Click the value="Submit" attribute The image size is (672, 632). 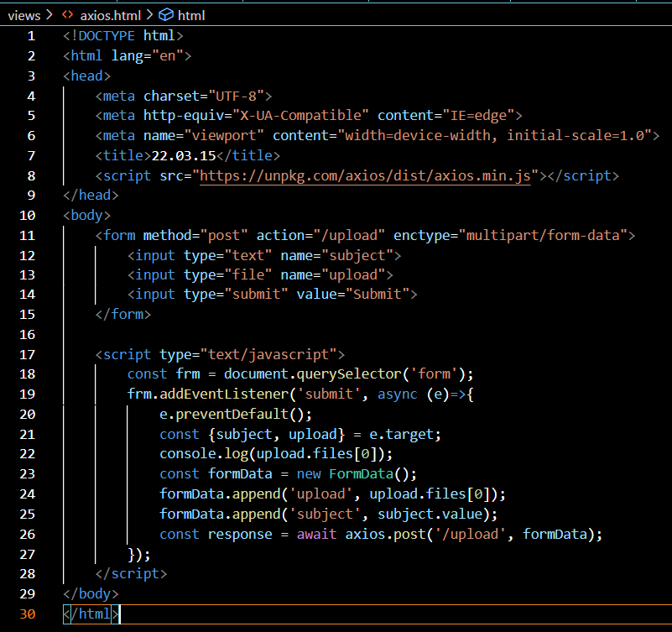[353, 294]
